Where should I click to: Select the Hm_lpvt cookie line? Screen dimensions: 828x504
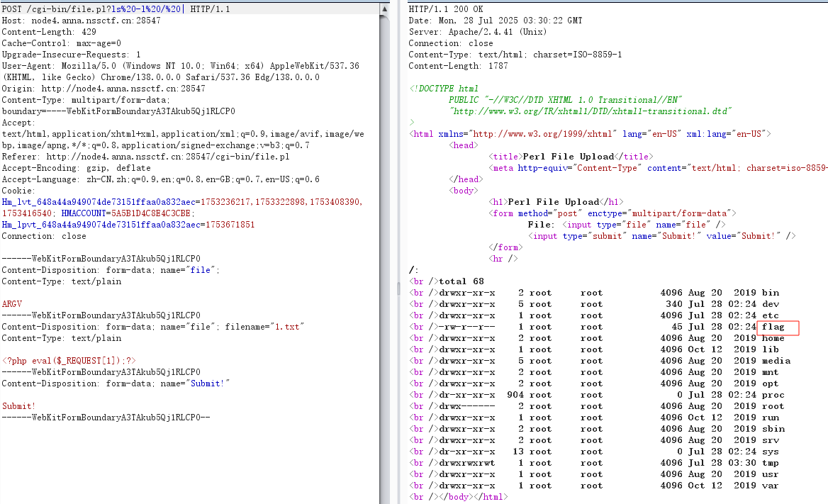tap(128, 225)
